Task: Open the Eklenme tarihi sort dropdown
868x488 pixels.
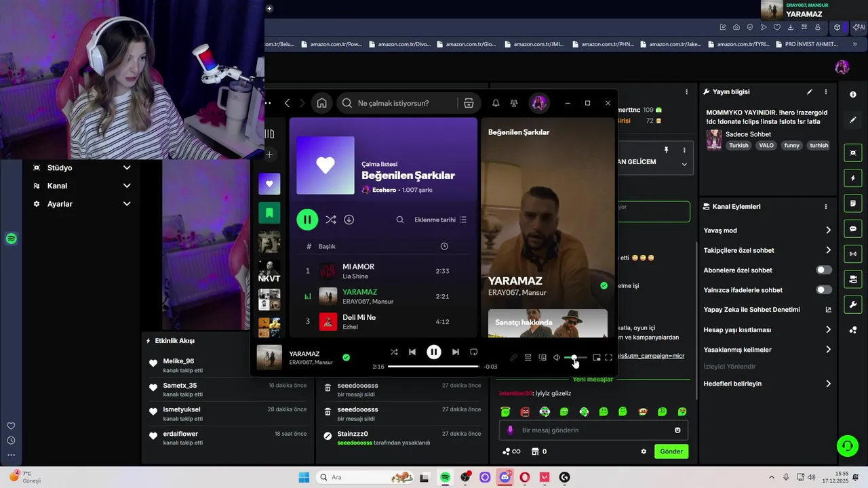Action: coord(441,220)
